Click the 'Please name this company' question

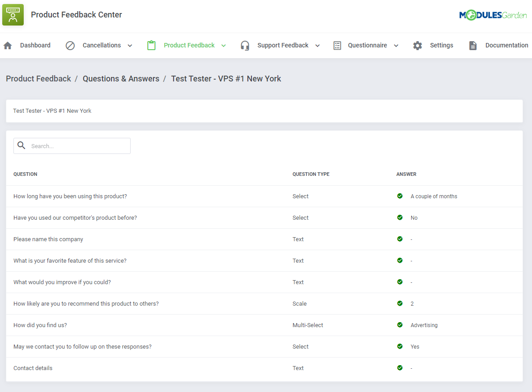tap(48, 239)
